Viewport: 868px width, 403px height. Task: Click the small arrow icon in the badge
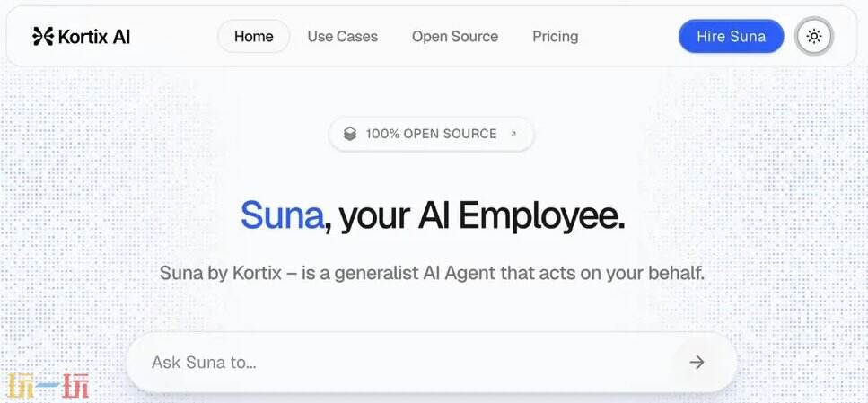pyautogui.click(x=513, y=134)
